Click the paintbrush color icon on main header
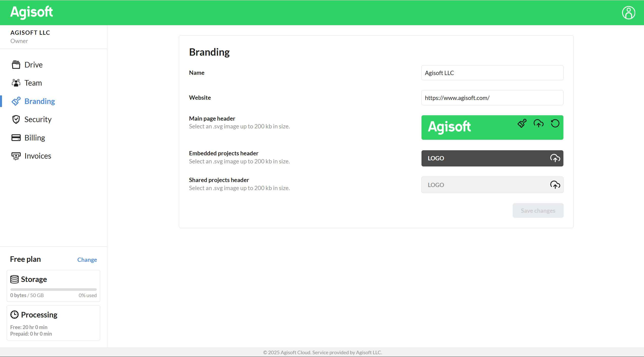Screen dimensions: 644x357 tap(522, 123)
